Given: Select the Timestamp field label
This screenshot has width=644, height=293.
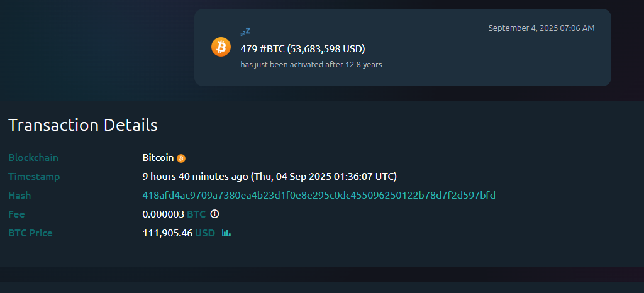Looking at the screenshot, I should coord(34,177).
